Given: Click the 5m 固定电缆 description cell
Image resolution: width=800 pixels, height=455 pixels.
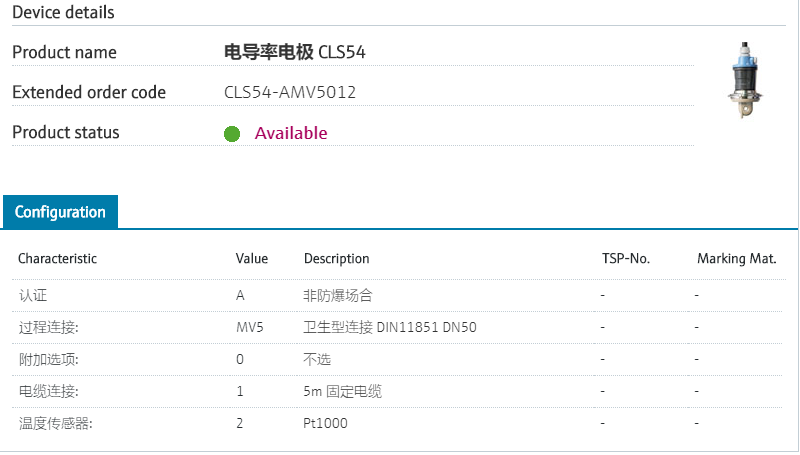Looking at the screenshot, I should point(342,391).
